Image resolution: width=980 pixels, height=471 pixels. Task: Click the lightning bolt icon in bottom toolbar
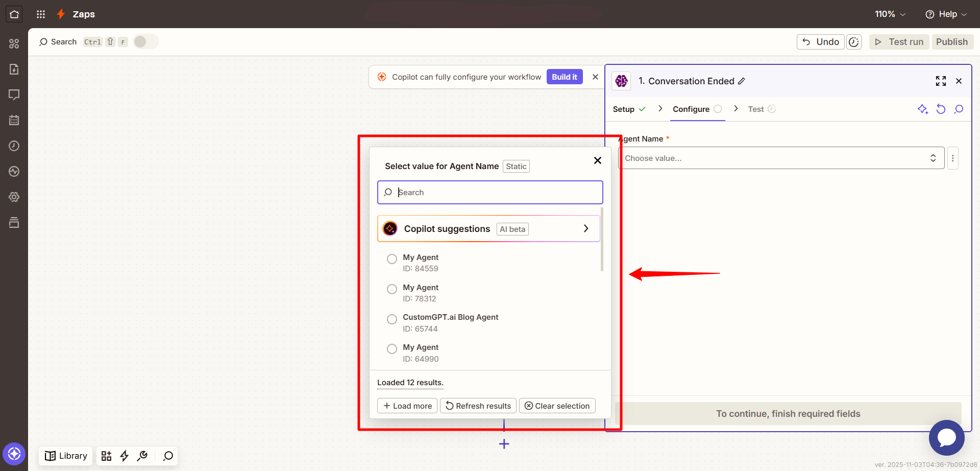coord(124,456)
